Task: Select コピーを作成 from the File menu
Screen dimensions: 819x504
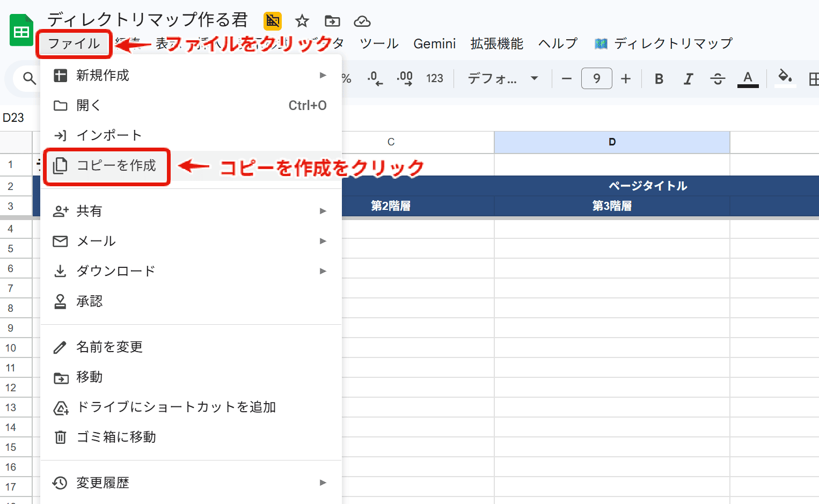Action: 116,165
